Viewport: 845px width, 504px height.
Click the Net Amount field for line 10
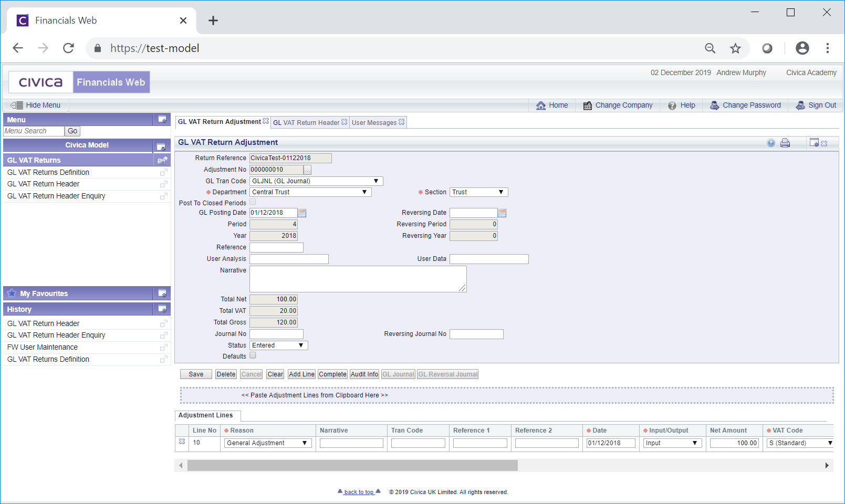(x=734, y=443)
